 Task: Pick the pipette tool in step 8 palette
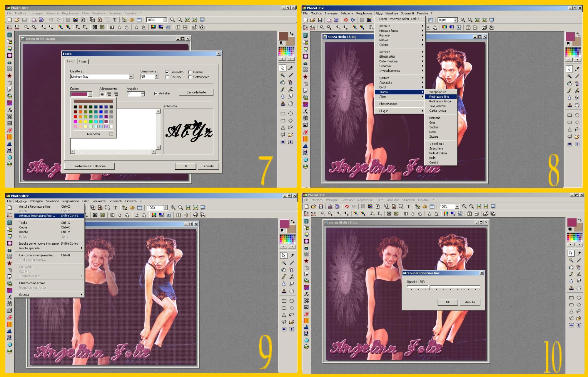577,69
